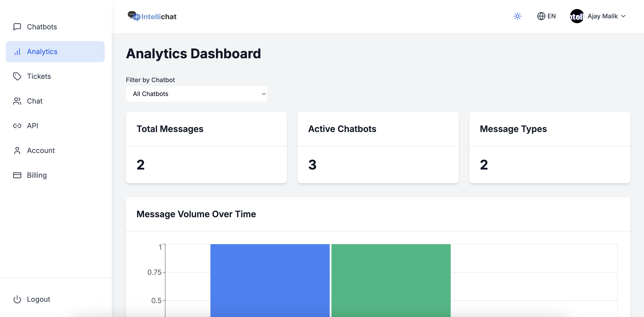Go to the Tickets menu item

point(39,76)
